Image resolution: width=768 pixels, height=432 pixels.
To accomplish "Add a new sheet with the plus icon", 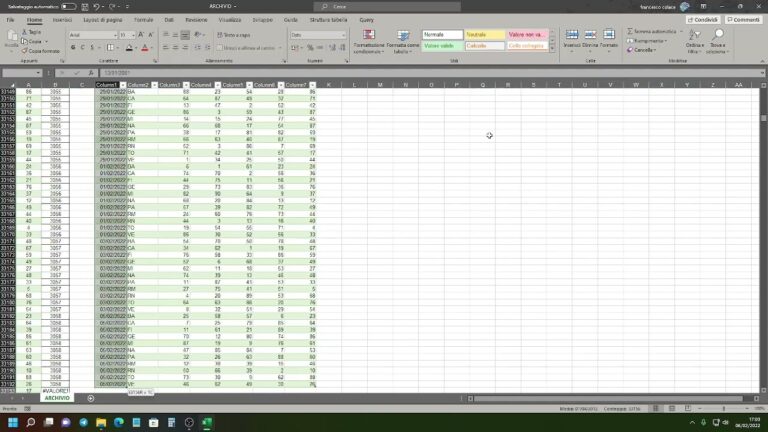I will click(x=91, y=399).
